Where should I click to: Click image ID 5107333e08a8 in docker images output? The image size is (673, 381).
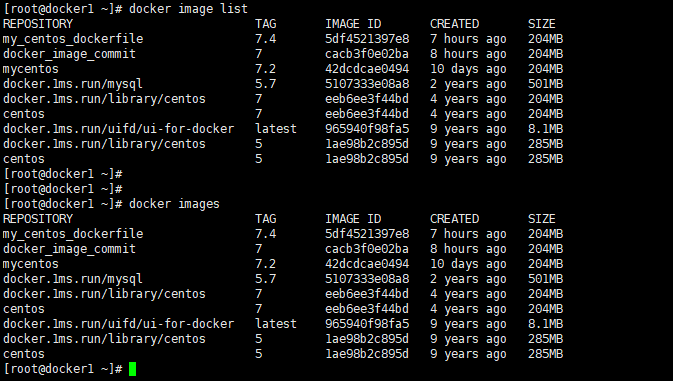click(x=367, y=279)
